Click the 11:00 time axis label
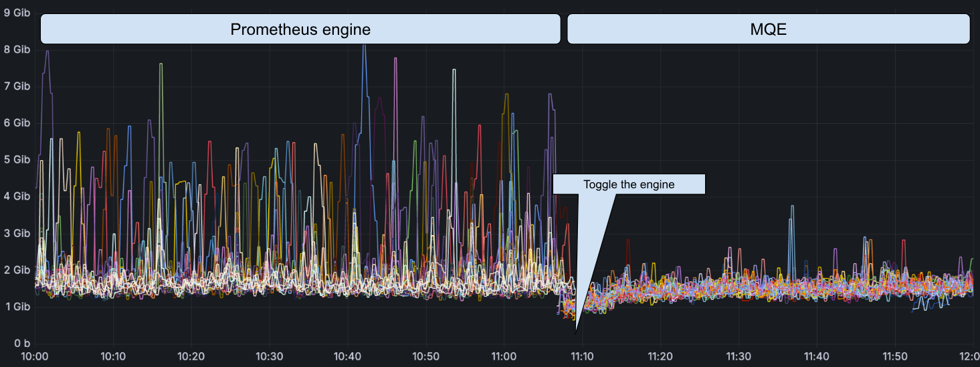 [x=504, y=357]
